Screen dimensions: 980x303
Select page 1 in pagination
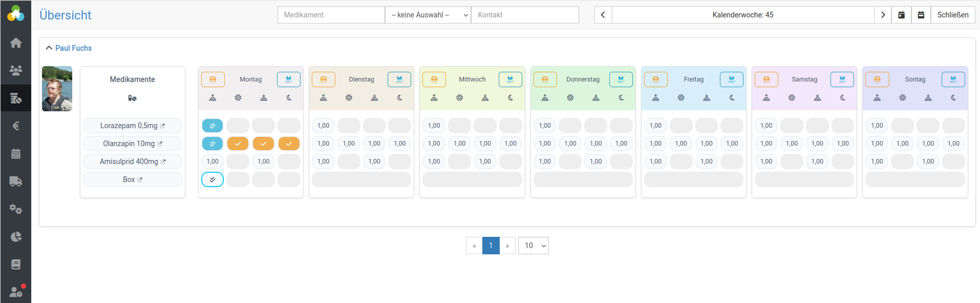pyautogui.click(x=491, y=246)
